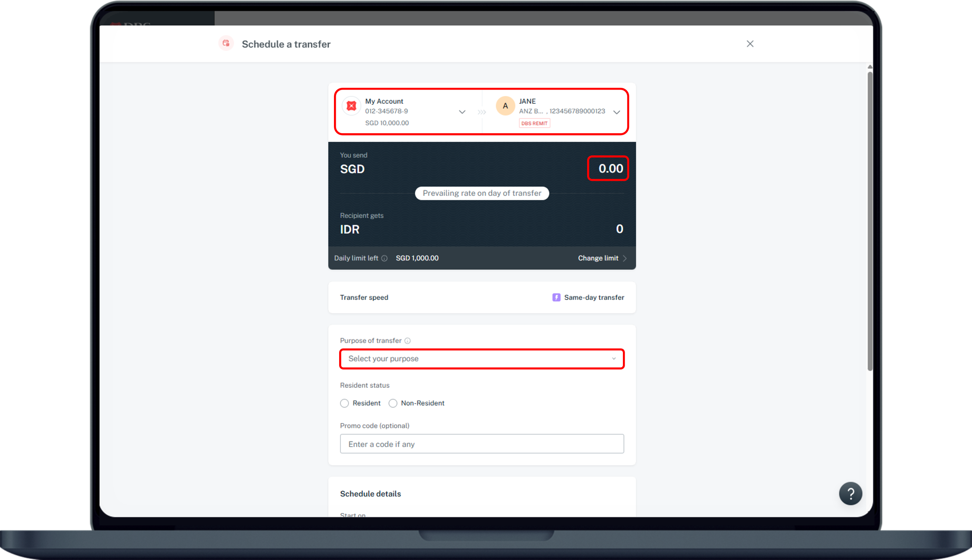
Task: Click the red DBS account logo icon
Action: [x=351, y=106]
